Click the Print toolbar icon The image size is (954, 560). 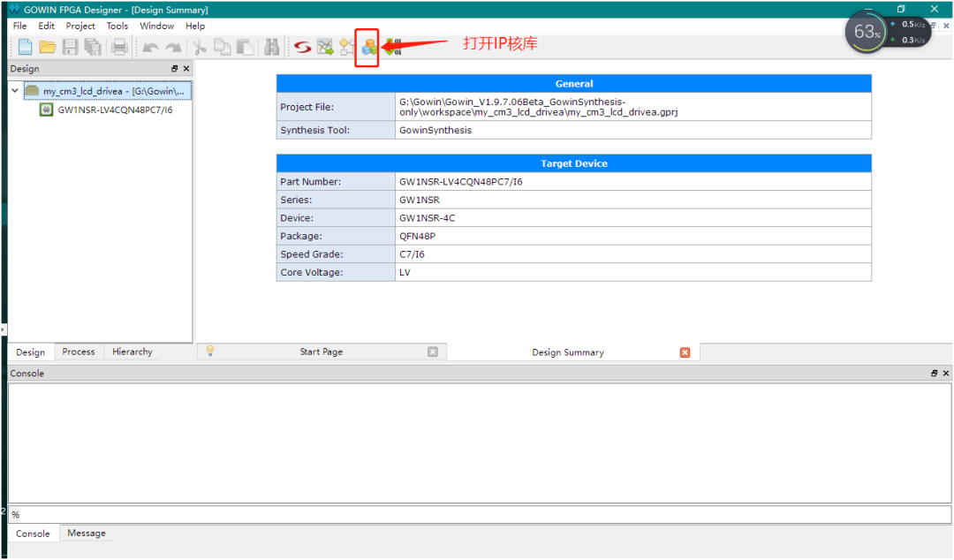point(119,47)
